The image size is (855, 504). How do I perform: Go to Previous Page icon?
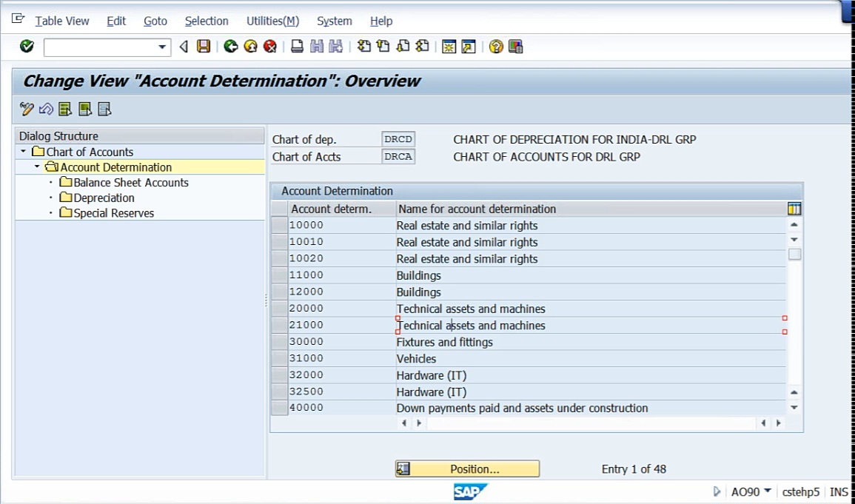click(383, 47)
